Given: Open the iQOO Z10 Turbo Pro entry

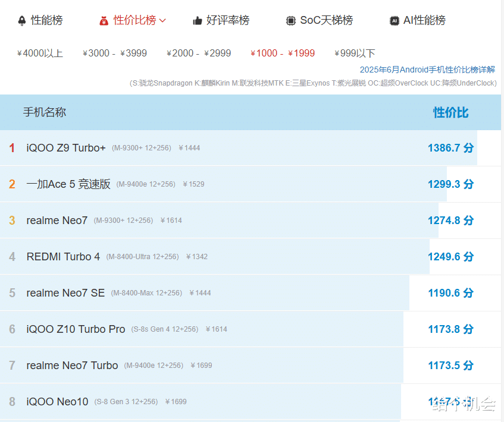Looking at the screenshot, I should coord(76,329).
